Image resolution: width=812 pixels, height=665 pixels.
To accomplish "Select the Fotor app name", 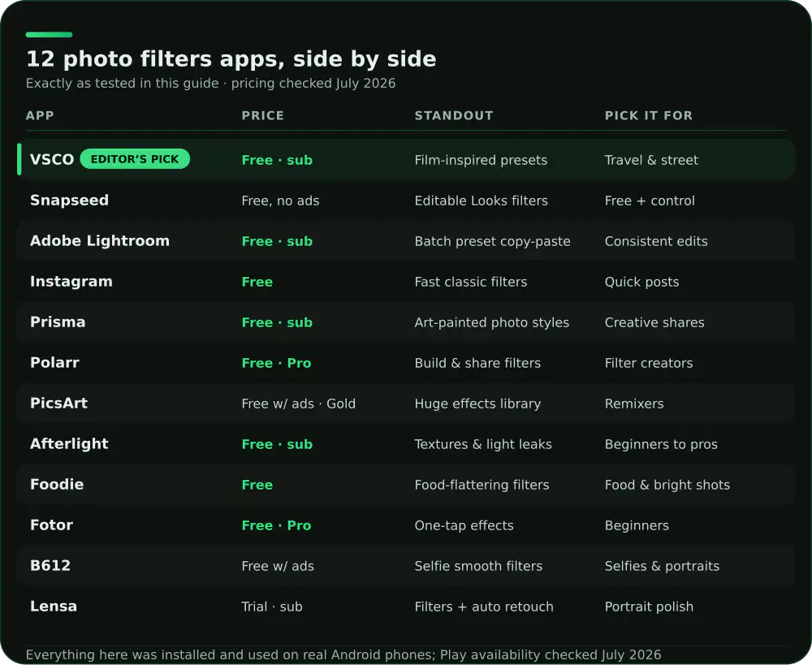I will (x=51, y=525).
